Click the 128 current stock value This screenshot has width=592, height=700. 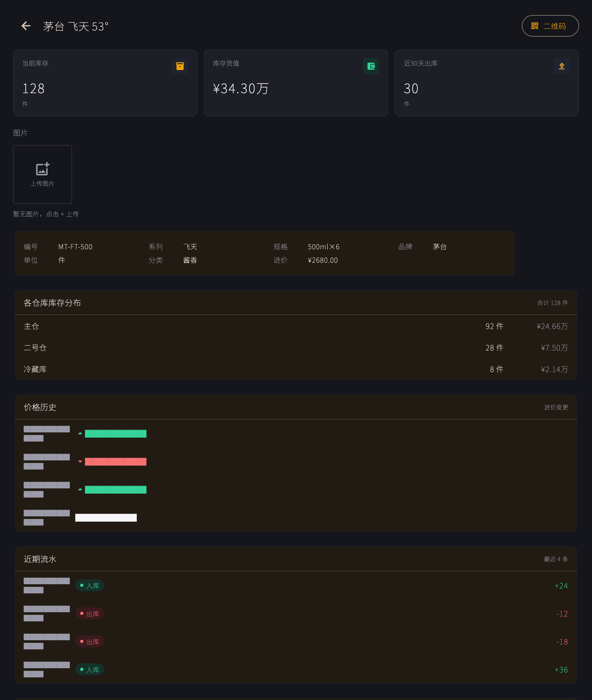[x=33, y=89]
